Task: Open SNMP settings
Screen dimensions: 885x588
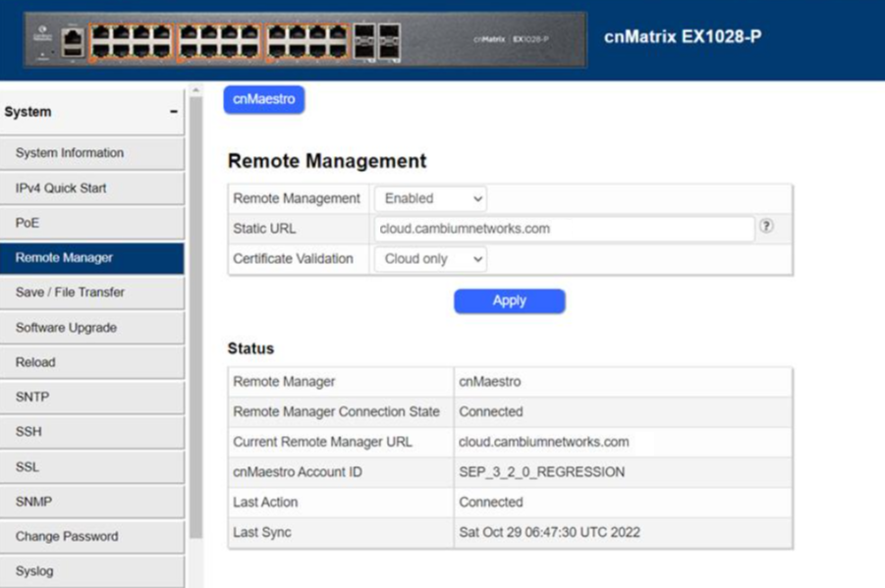Action: pyautogui.click(x=92, y=502)
